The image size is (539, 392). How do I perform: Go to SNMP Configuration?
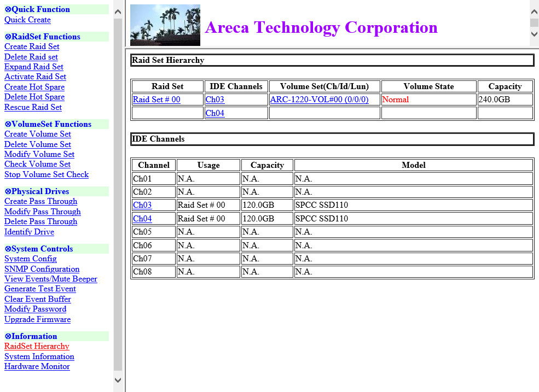tap(42, 270)
